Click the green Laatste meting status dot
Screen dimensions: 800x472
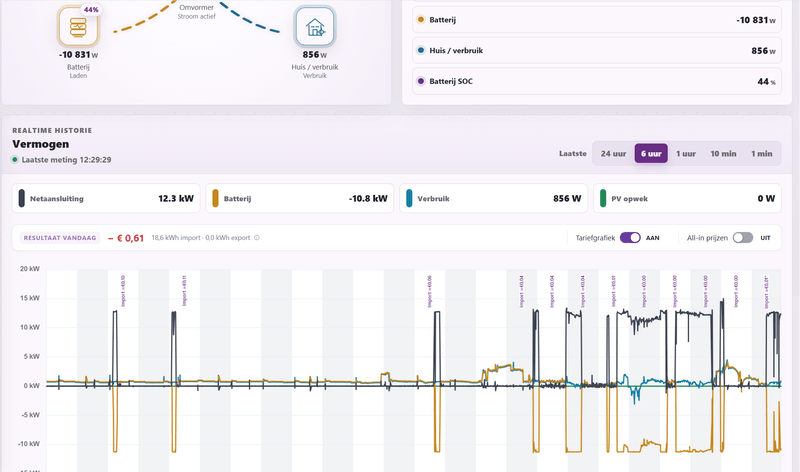tap(15, 160)
